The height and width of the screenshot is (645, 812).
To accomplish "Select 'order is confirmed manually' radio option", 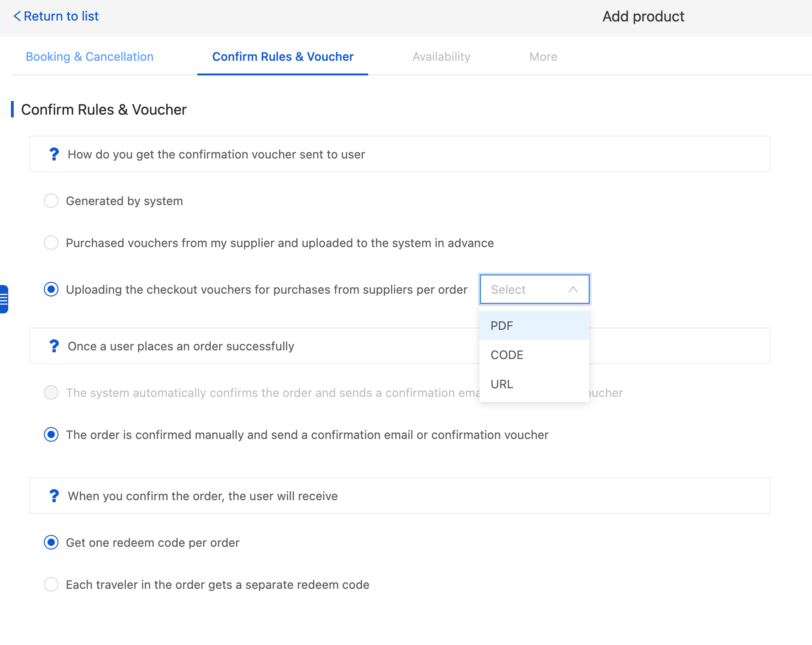I will [x=51, y=435].
